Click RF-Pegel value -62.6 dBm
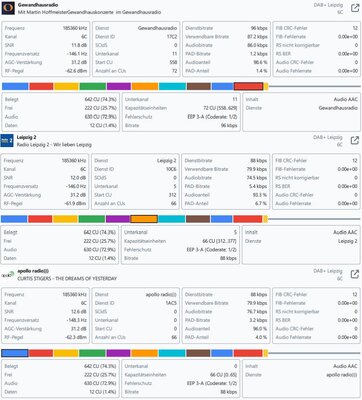Image resolution: width=362 pixels, height=400 pixels. click(77, 71)
